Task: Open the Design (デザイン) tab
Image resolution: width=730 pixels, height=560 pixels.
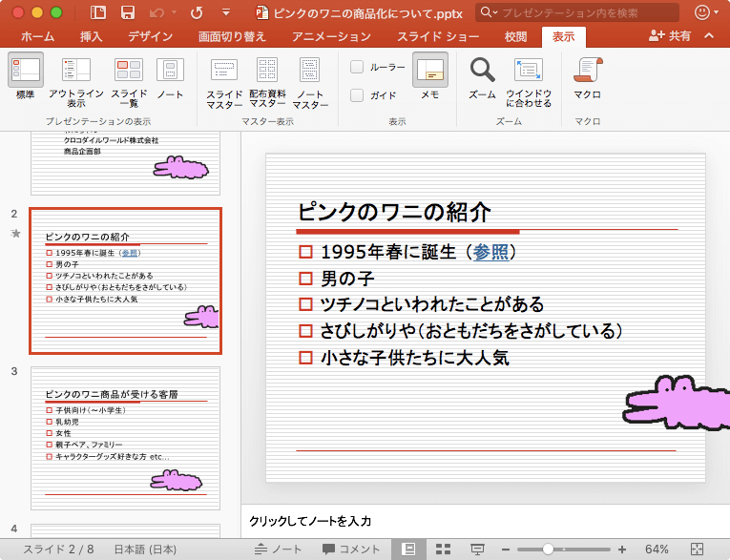Action: 151,36
